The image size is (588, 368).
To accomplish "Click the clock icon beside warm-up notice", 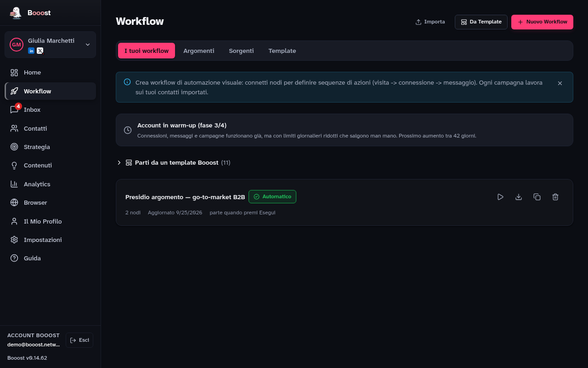I will coord(128,130).
